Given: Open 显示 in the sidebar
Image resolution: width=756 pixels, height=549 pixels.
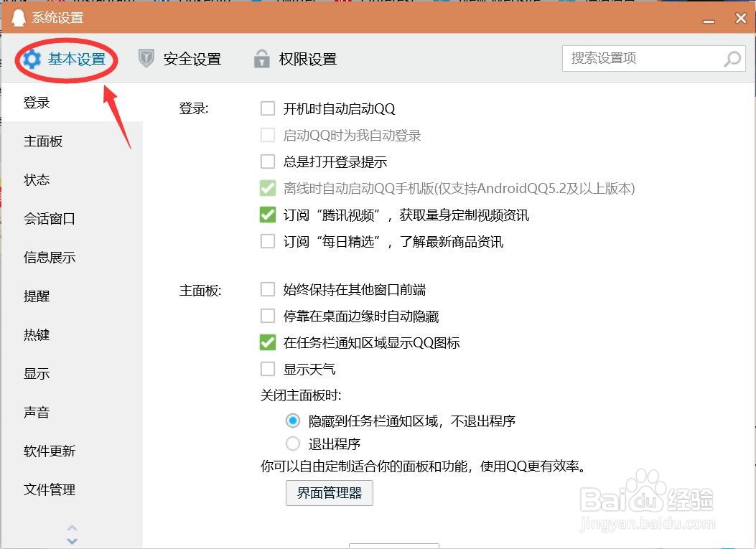Looking at the screenshot, I should pos(73,374).
